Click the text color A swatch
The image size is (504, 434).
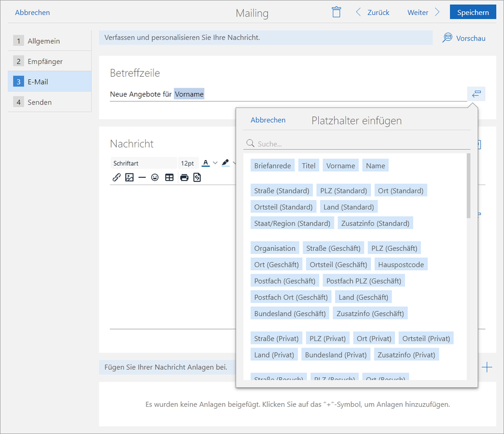pos(206,163)
